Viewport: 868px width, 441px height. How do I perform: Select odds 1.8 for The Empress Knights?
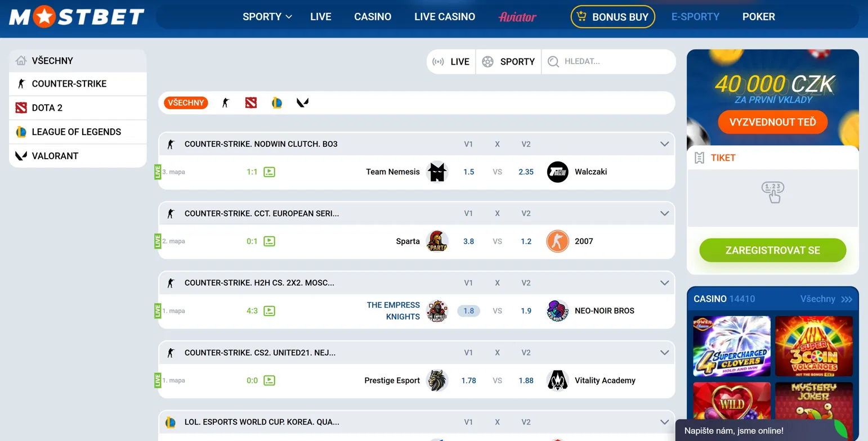tap(468, 311)
